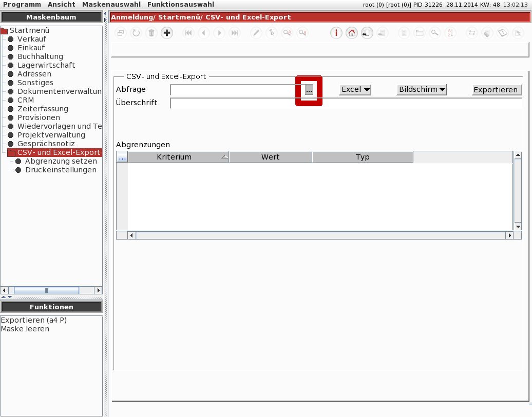Click the refresh circular arrow icon
Screen dimensions: 532x417
(x=136, y=33)
